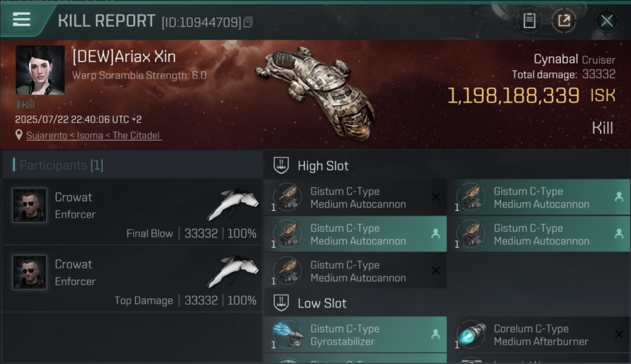
Task: Open the clipboard notes icon
Action: tap(529, 21)
